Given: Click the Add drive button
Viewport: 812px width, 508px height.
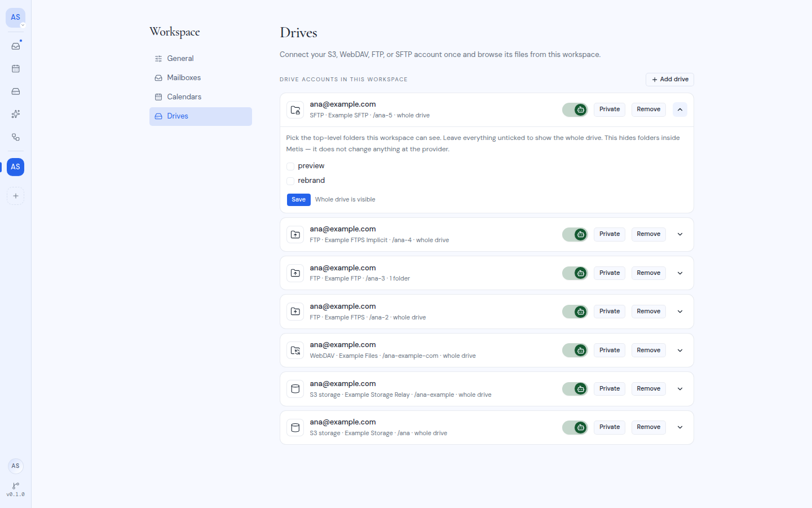Looking at the screenshot, I should pyautogui.click(x=670, y=80).
